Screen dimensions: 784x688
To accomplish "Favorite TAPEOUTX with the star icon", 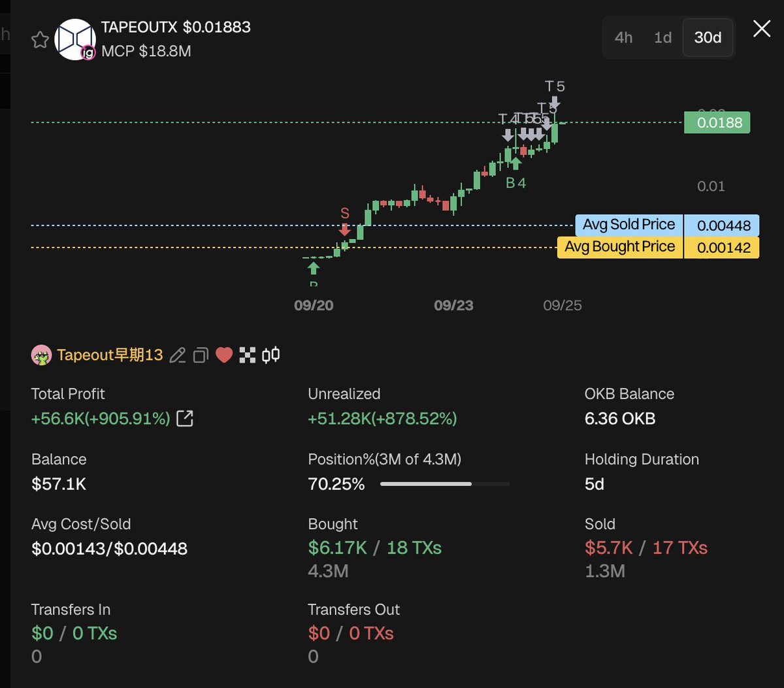I will [x=40, y=40].
